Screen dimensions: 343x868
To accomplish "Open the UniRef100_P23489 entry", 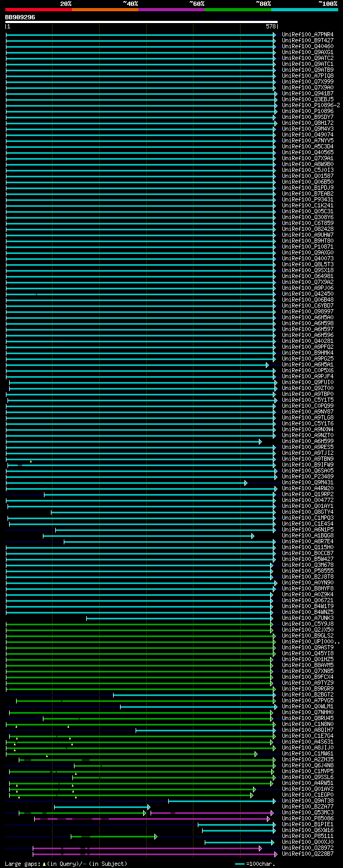I will coord(308,477).
